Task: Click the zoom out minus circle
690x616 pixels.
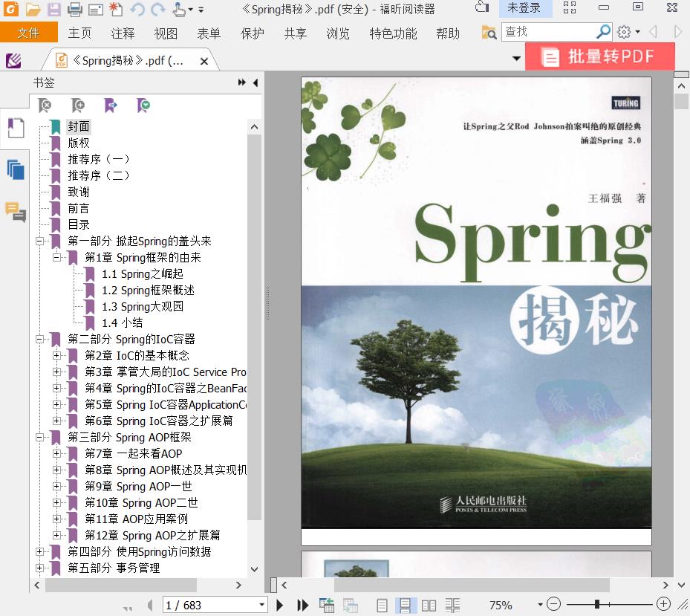Action: point(553,603)
